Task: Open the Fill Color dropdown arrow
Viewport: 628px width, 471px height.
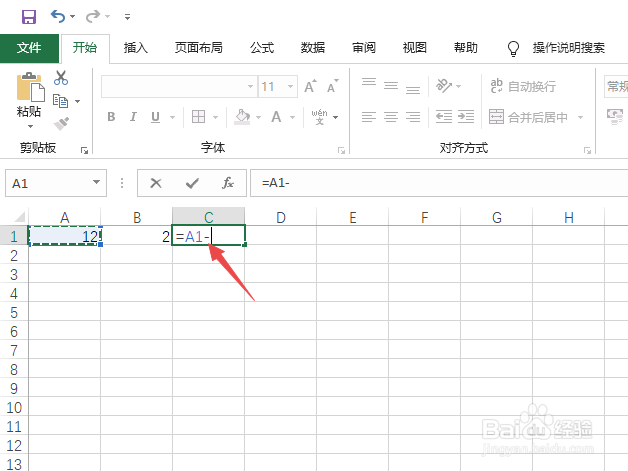Action: 258,117
